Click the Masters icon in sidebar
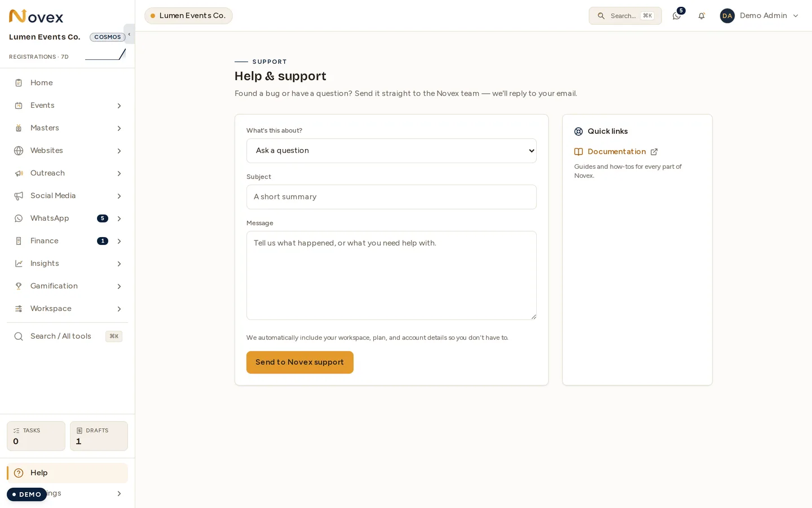Viewport: 812px width, 508px height. click(19, 128)
